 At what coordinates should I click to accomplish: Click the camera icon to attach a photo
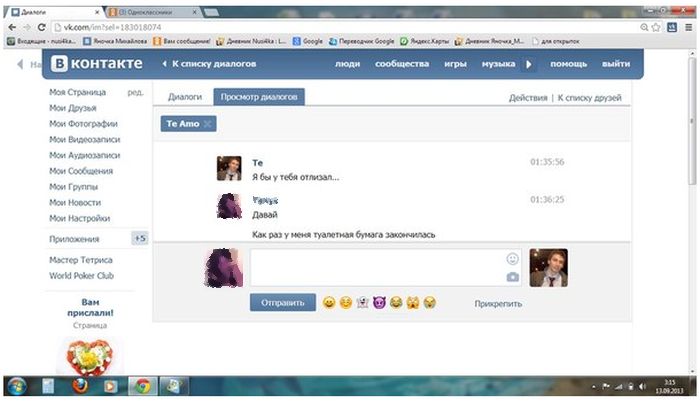point(513,277)
